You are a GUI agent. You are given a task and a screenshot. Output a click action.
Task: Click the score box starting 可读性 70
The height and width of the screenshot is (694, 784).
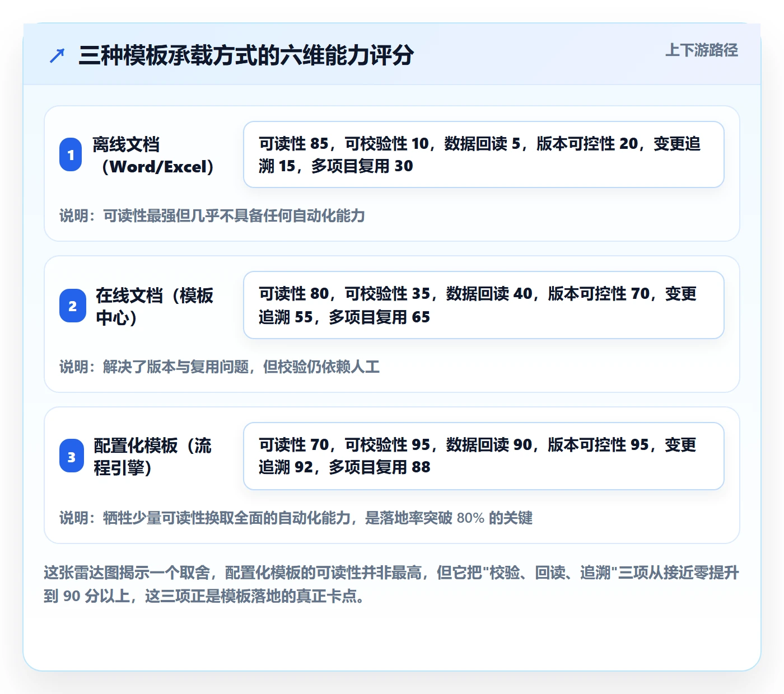(484, 456)
